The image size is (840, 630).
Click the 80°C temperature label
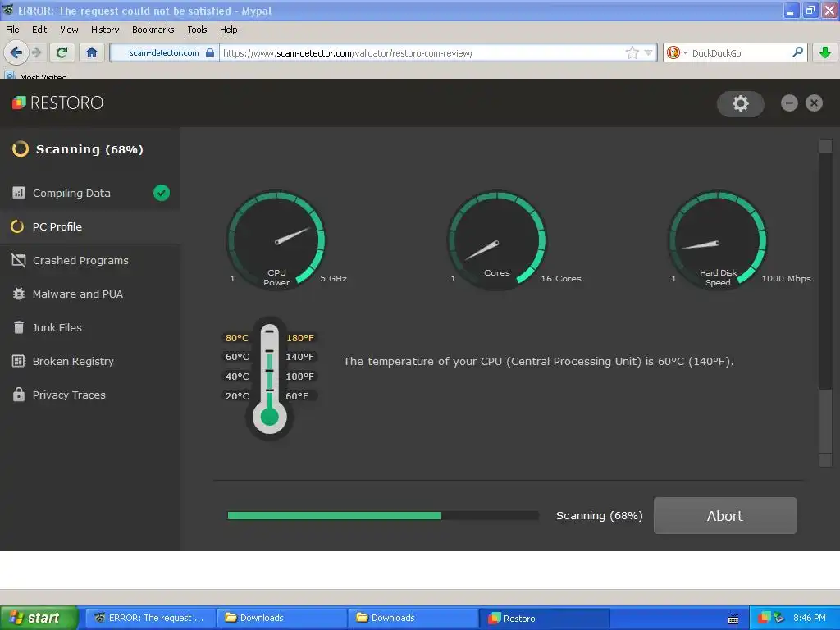[237, 337]
